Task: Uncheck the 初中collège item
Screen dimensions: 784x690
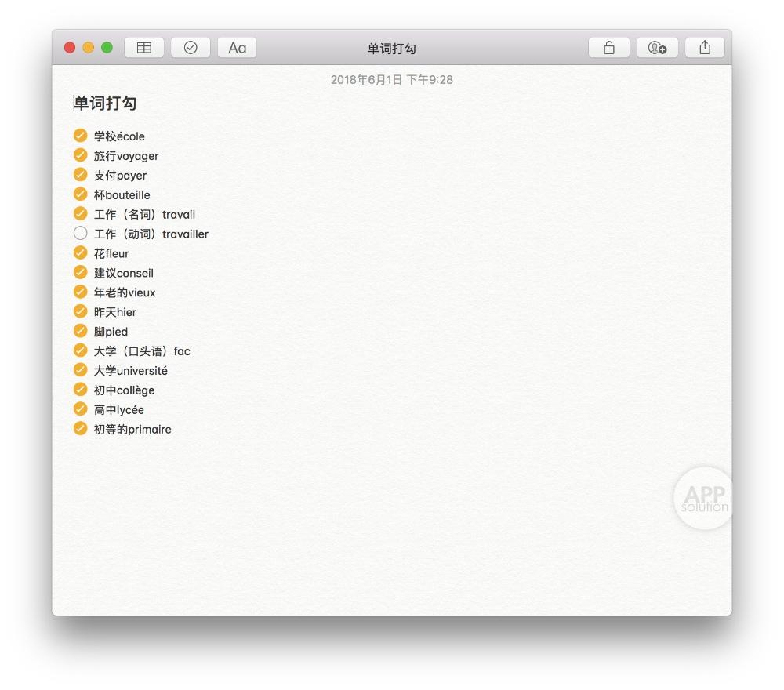Action: click(81, 389)
